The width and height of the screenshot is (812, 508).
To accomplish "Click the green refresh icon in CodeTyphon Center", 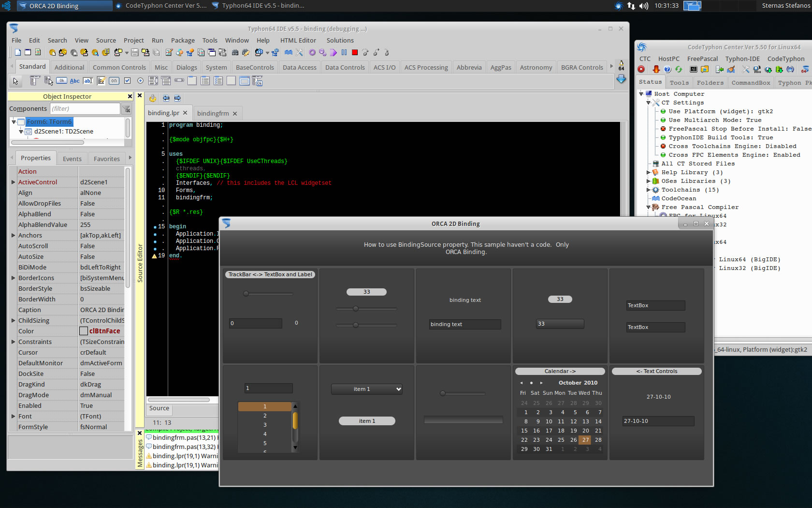I will pos(678,70).
